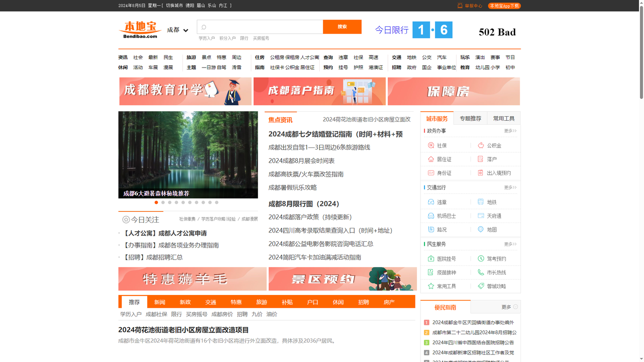Click the 常用工具 star icon

[431, 286]
